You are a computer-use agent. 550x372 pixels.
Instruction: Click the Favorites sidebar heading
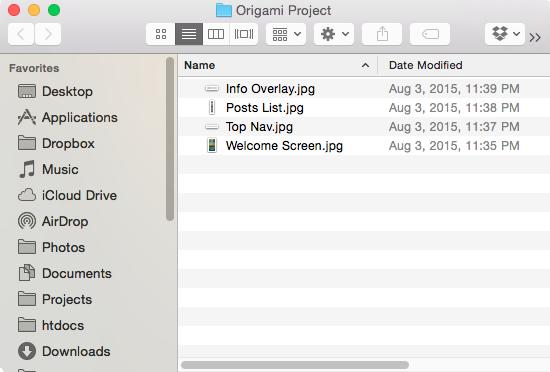pos(34,68)
